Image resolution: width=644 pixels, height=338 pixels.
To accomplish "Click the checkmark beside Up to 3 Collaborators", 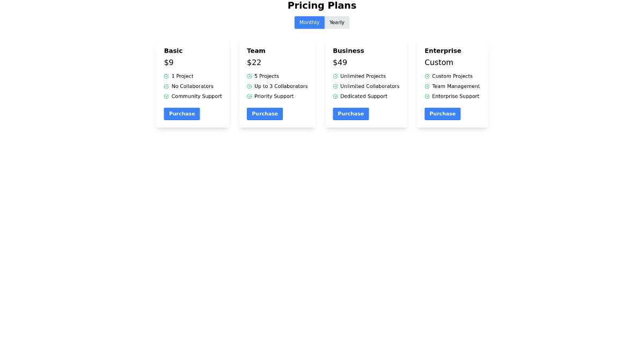I will click(x=250, y=86).
